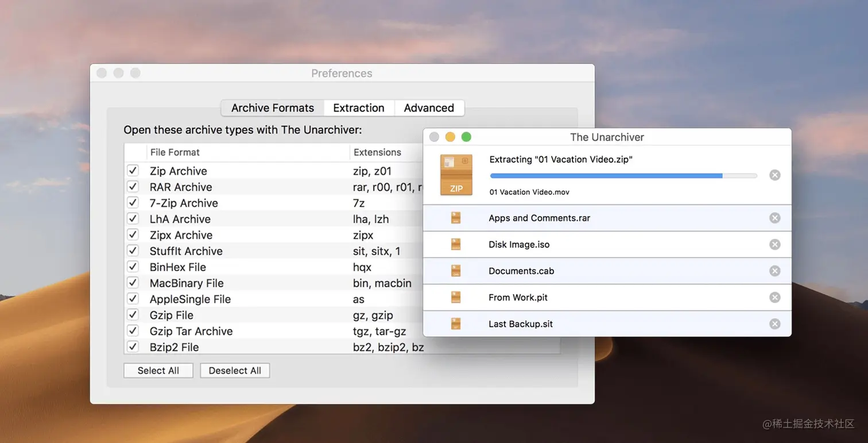Click the MacBinary File row label

pos(187,283)
